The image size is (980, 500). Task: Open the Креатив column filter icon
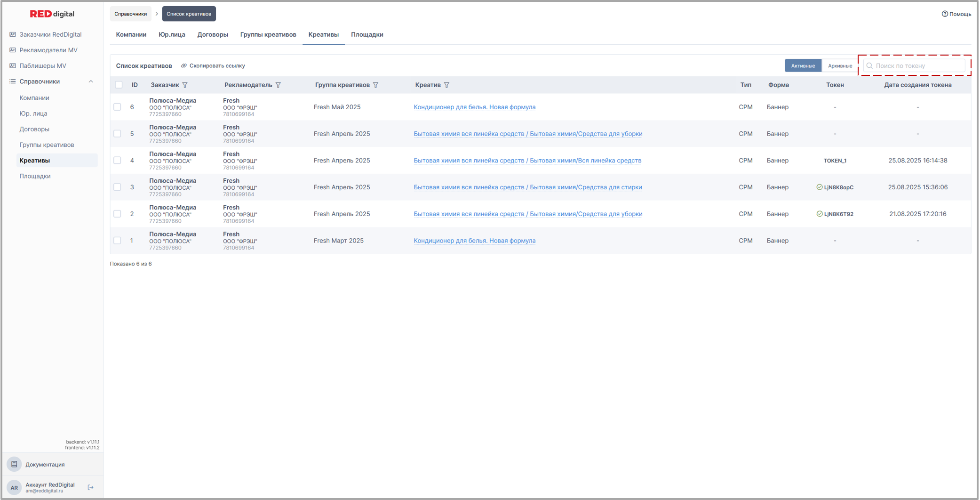tap(446, 85)
